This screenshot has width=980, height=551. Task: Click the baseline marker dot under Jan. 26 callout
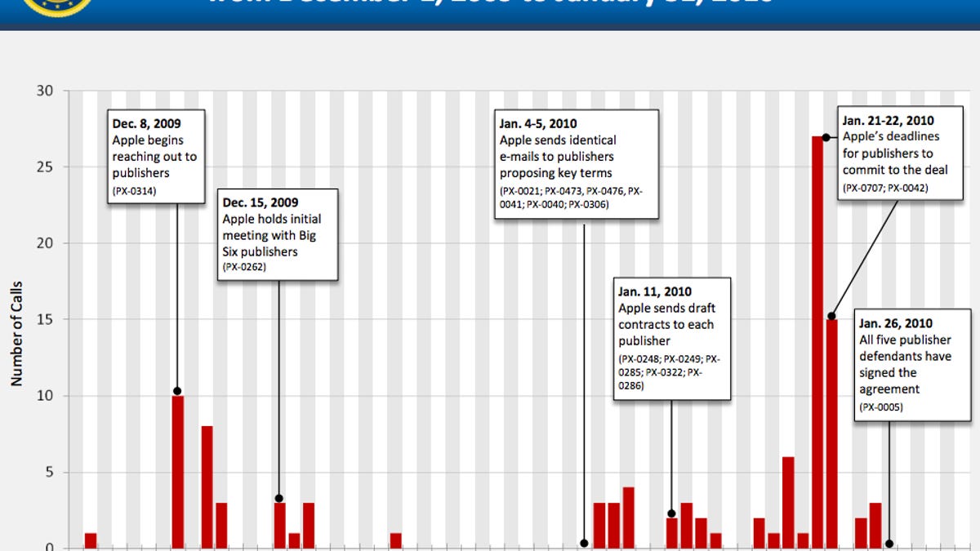tap(889, 544)
